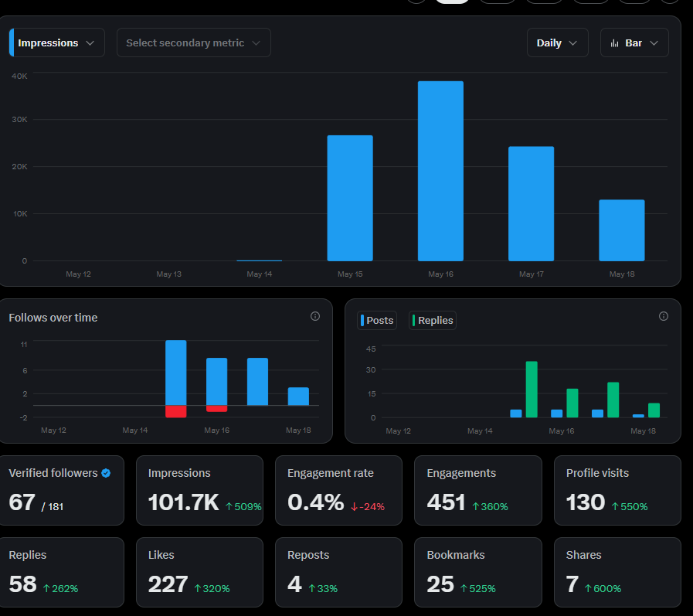Click the Follows over time title

(x=53, y=318)
